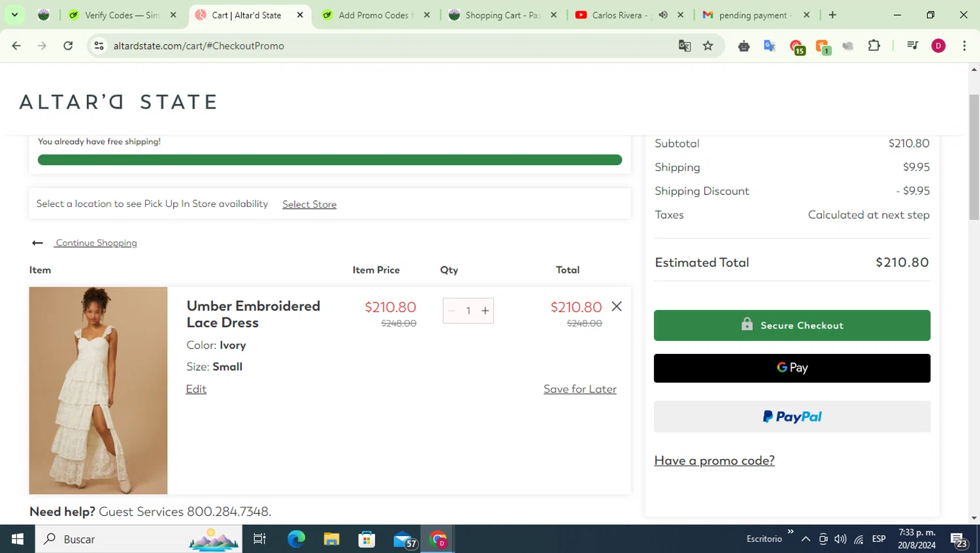Open the Mail app on taskbar
This screenshot has height=553, width=980.
coord(404,539)
